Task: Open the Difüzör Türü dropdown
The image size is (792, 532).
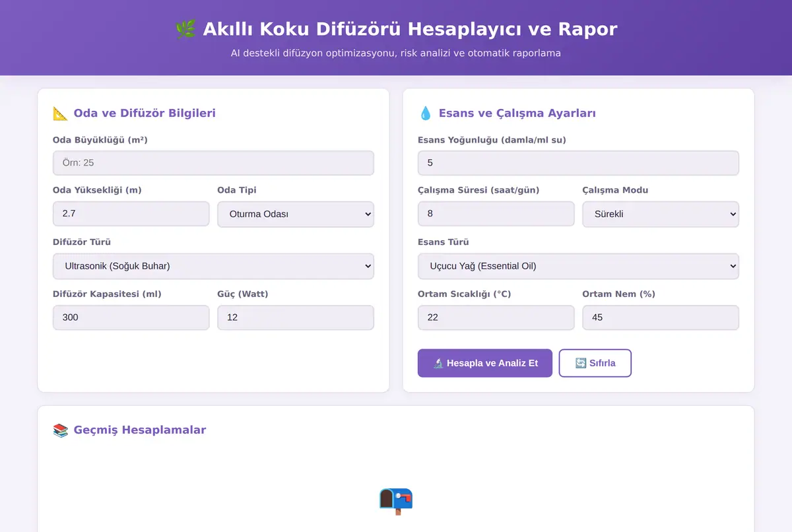Action: point(213,266)
